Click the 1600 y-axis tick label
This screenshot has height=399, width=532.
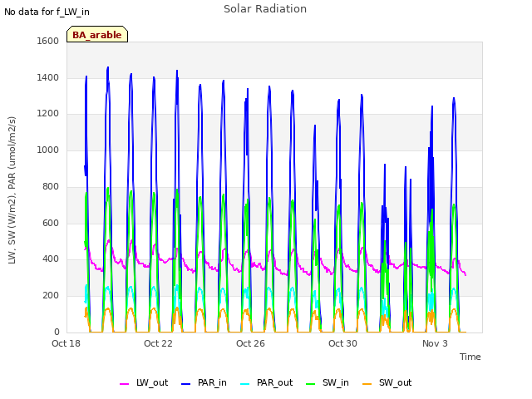click(48, 41)
